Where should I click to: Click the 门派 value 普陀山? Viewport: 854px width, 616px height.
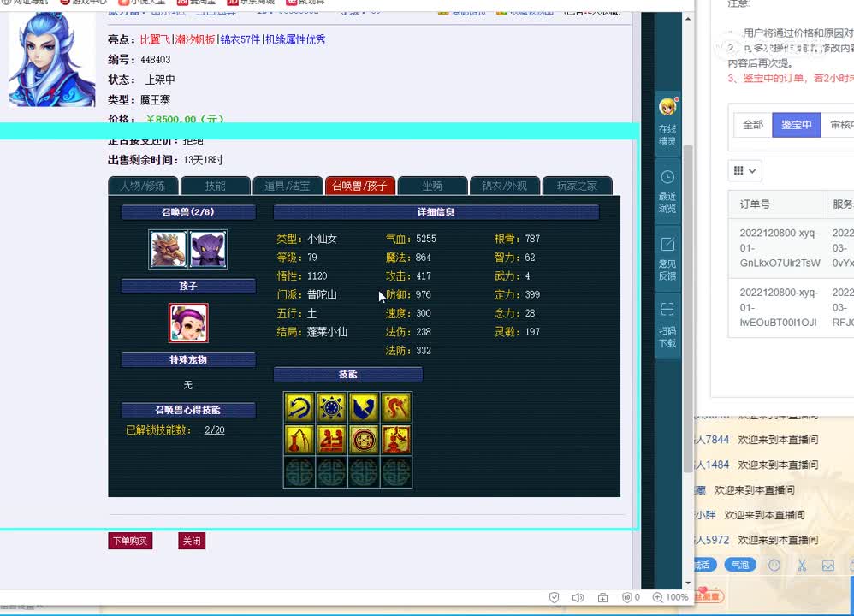pyautogui.click(x=322, y=294)
